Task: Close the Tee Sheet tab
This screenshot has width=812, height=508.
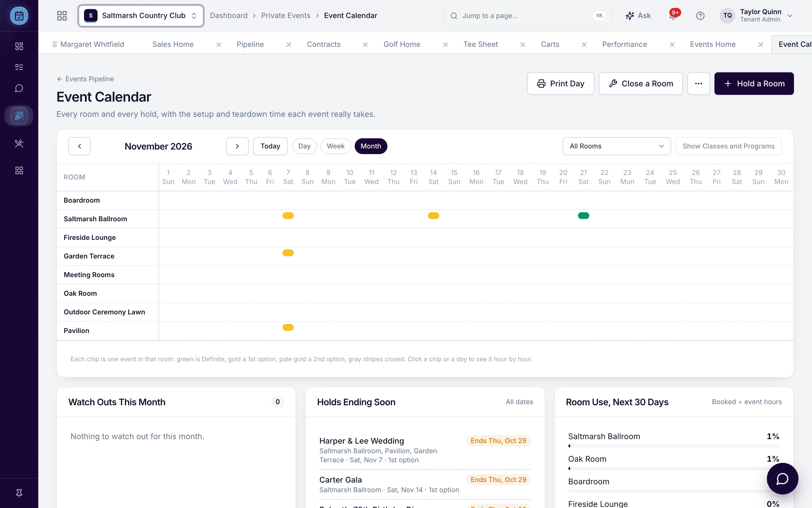Action: tap(523, 45)
